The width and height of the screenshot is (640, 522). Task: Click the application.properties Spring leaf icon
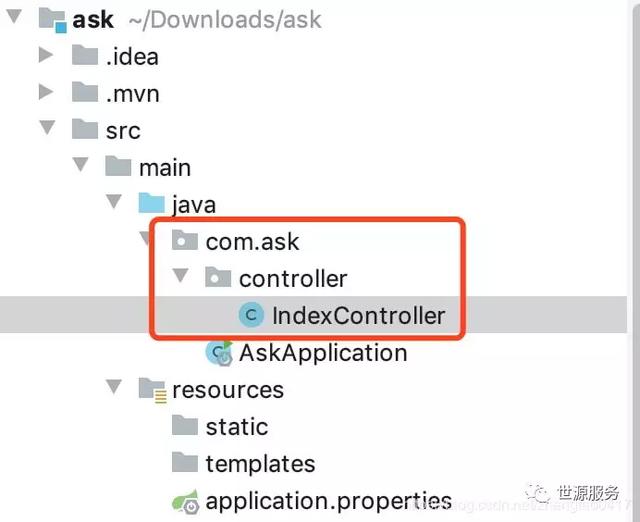click(184, 501)
